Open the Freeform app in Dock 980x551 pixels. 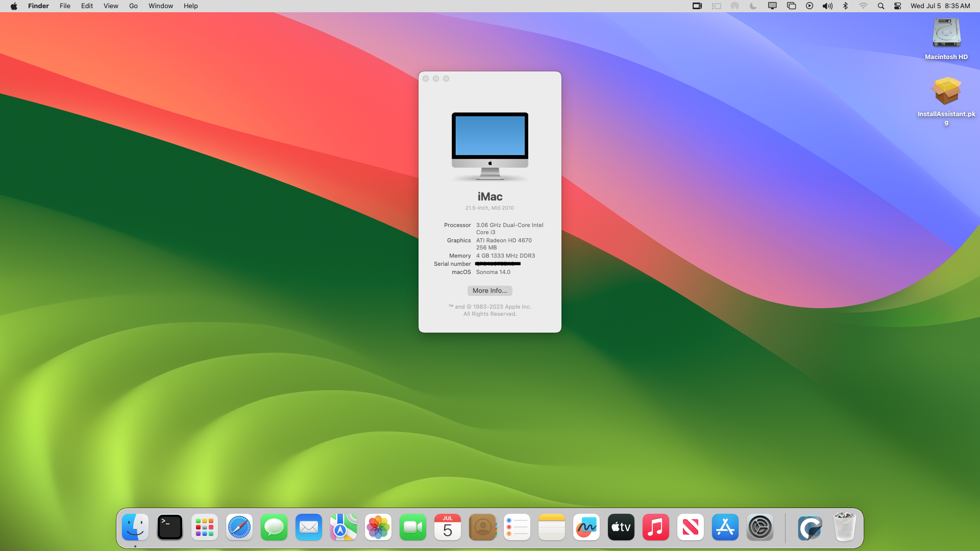point(586,527)
